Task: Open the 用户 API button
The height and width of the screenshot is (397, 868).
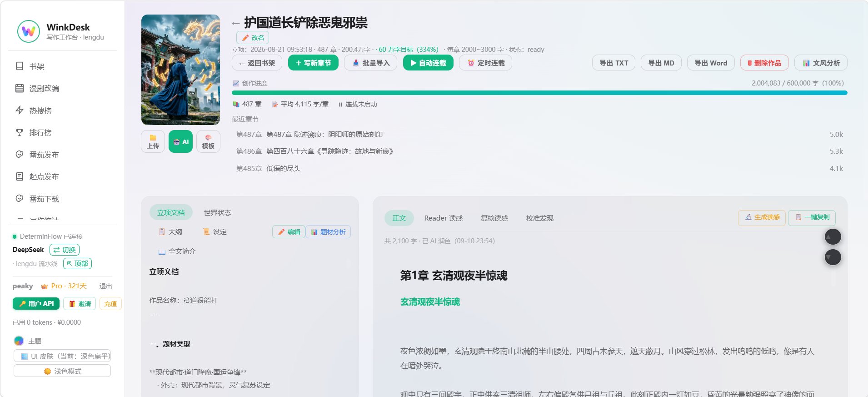Action: (x=36, y=304)
